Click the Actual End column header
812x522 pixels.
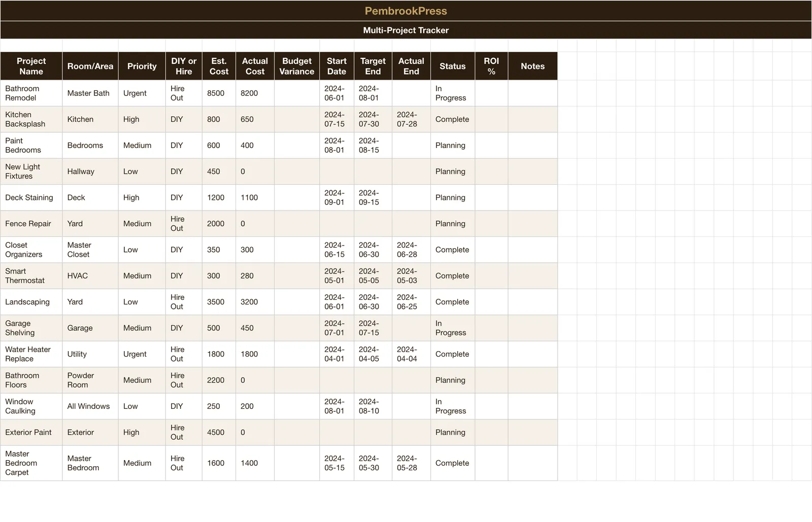coord(411,66)
